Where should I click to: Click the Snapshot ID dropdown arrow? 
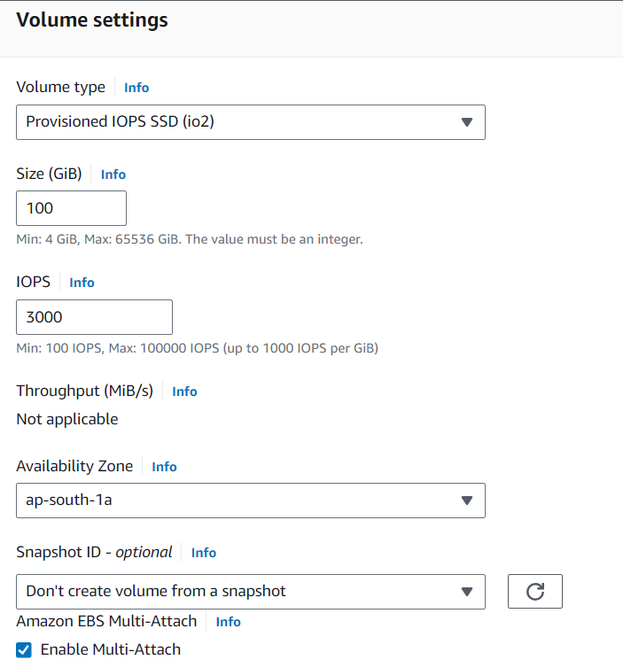466,591
